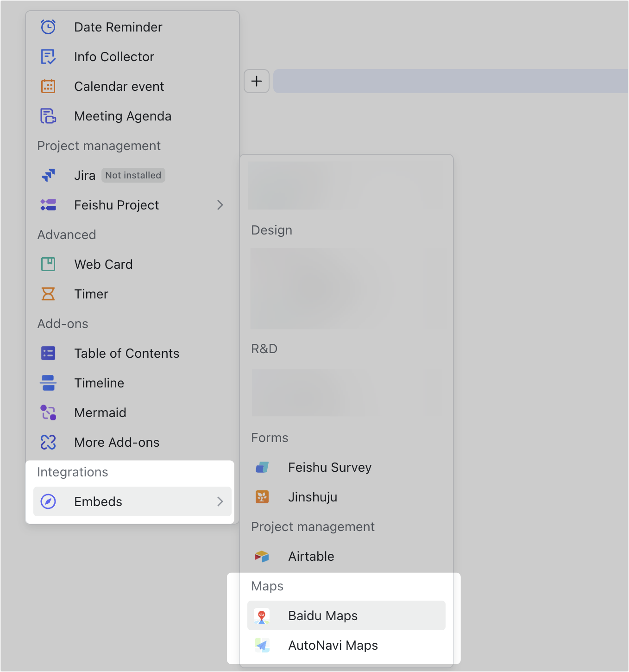
Task: Select Timeline add-on
Action: point(132,383)
